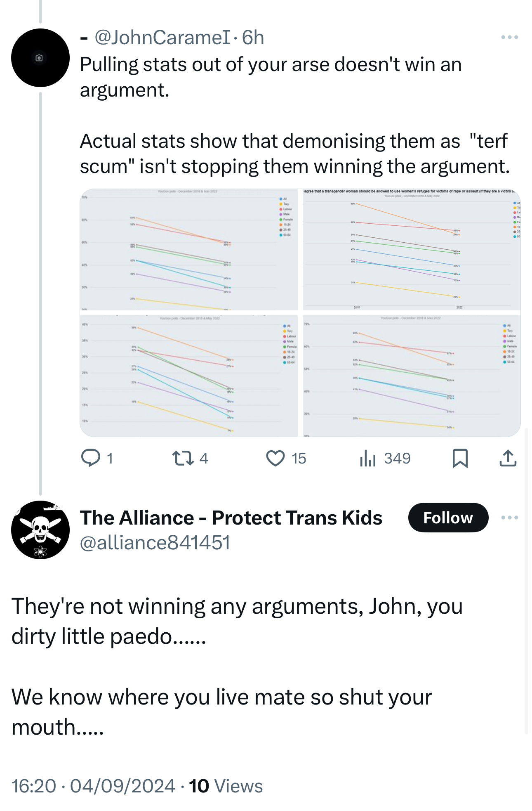The height and width of the screenshot is (811, 532).
Task: Click the retweet arrows icon
Action: tap(183, 458)
